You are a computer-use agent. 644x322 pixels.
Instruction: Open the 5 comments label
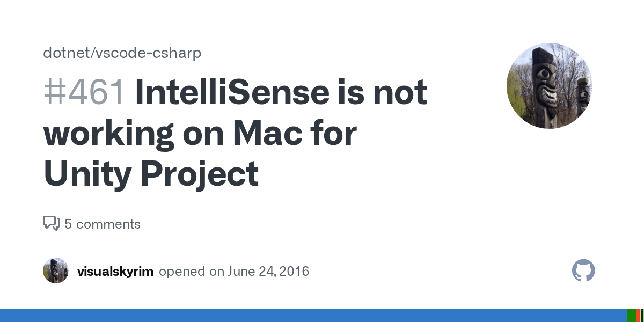point(103,224)
